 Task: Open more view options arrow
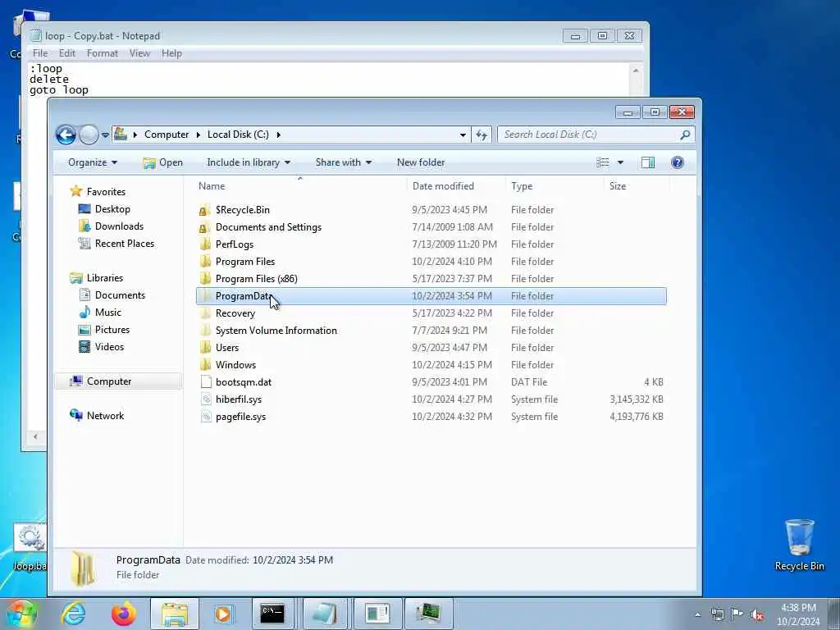pyautogui.click(x=620, y=162)
